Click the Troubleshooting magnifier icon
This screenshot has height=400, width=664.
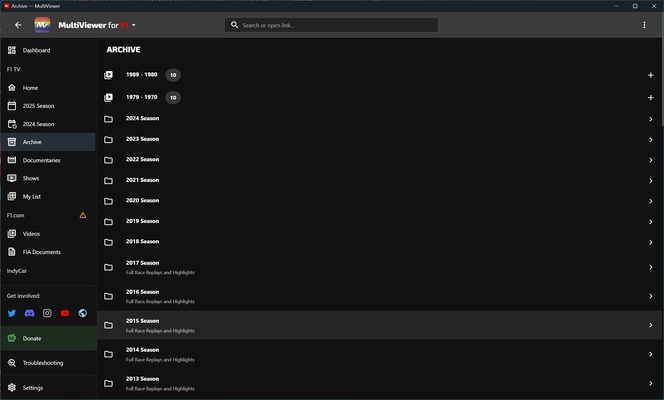tap(12, 363)
